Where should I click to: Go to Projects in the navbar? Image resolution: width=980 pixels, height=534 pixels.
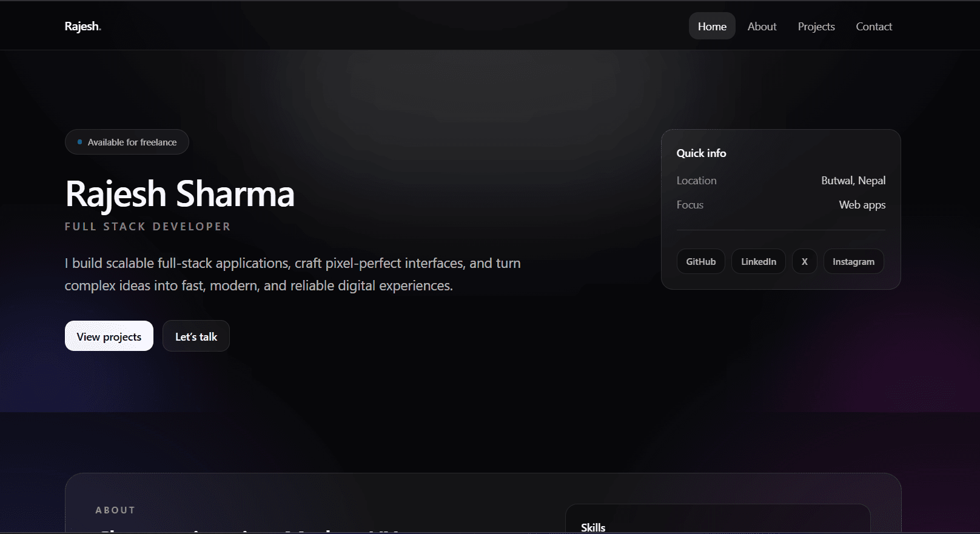pyautogui.click(x=816, y=26)
